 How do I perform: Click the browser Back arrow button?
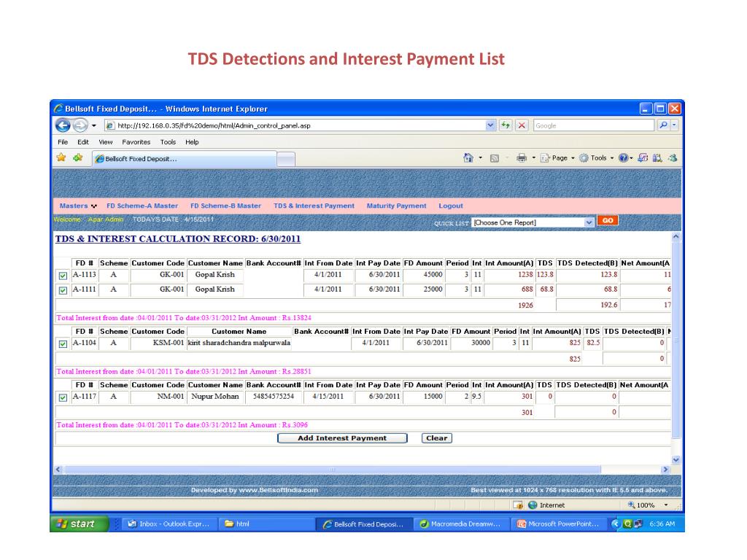tap(62, 125)
